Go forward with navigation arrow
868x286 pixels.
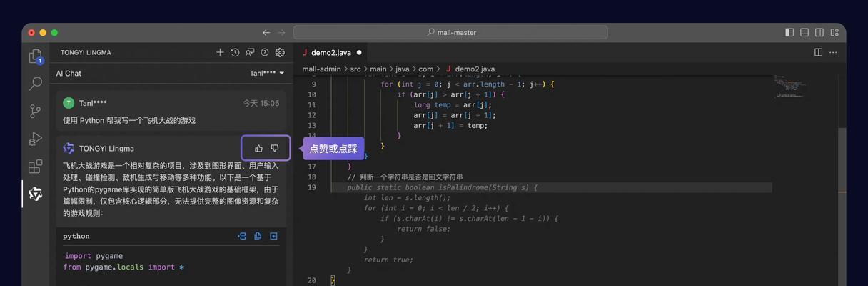(x=281, y=32)
